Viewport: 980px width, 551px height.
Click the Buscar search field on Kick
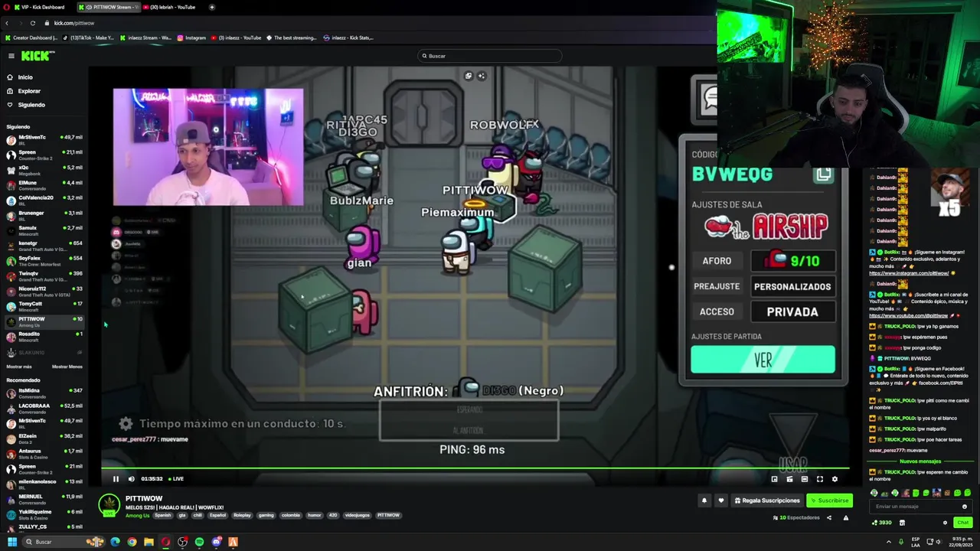(490, 56)
